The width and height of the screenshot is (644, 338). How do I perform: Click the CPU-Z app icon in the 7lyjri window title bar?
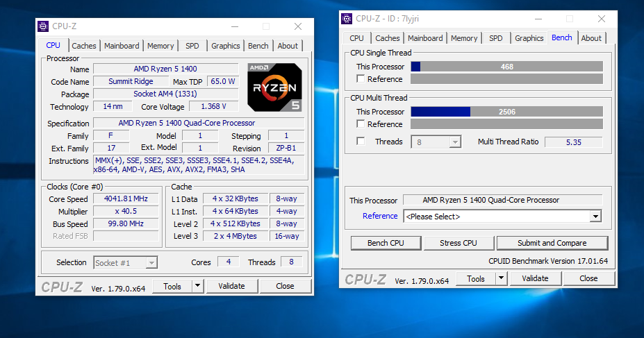click(x=347, y=19)
